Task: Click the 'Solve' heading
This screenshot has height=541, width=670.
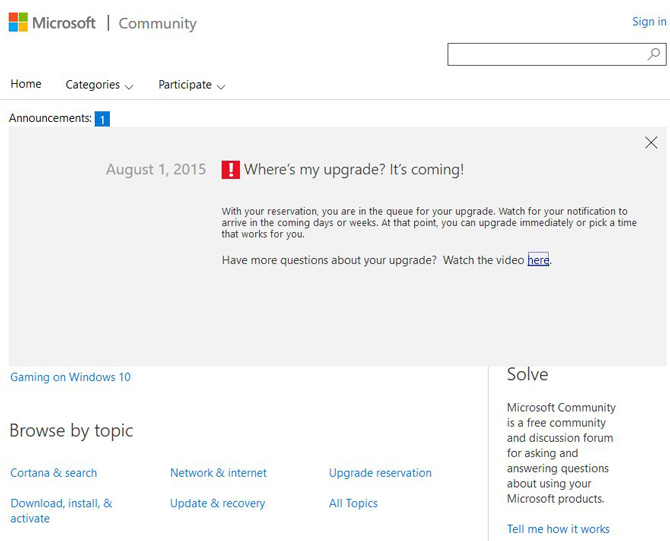Action: pos(527,374)
